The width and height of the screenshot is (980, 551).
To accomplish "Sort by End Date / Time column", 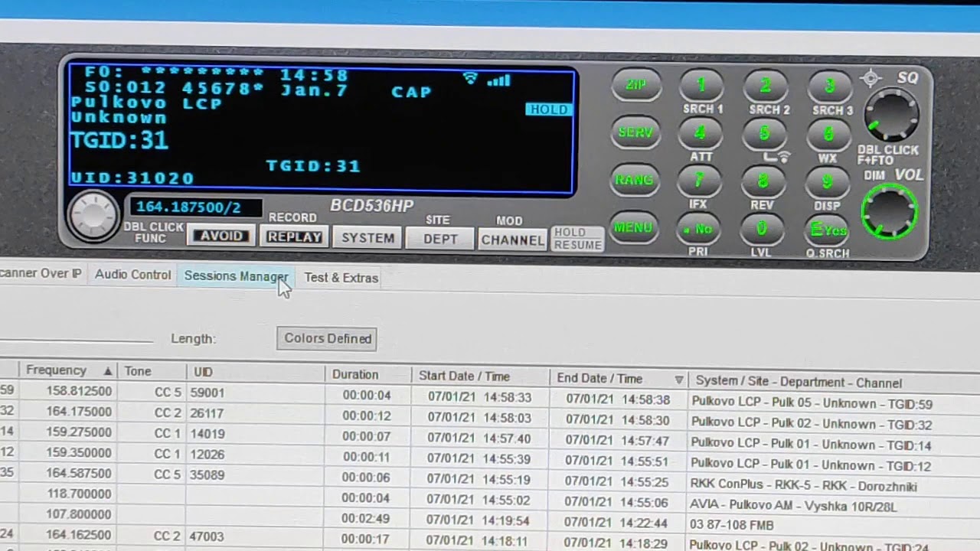I will pos(619,379).
